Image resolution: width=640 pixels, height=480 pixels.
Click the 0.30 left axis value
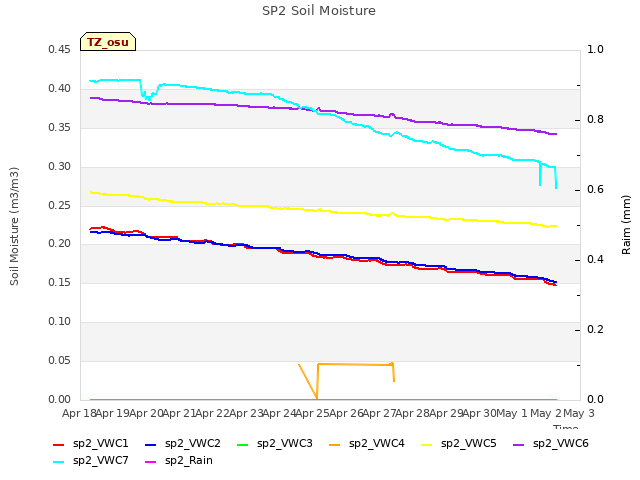[x=59, y=167]
